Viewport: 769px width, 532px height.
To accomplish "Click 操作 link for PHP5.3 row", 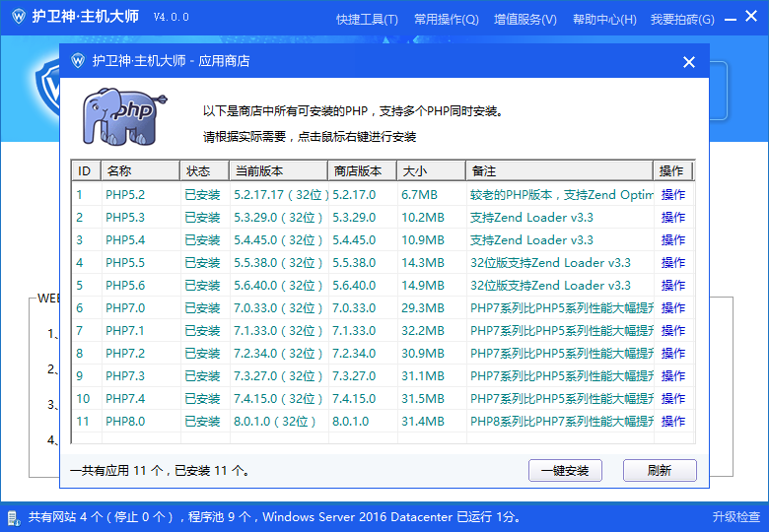I will pyautogui.click(x=672, y=217).
